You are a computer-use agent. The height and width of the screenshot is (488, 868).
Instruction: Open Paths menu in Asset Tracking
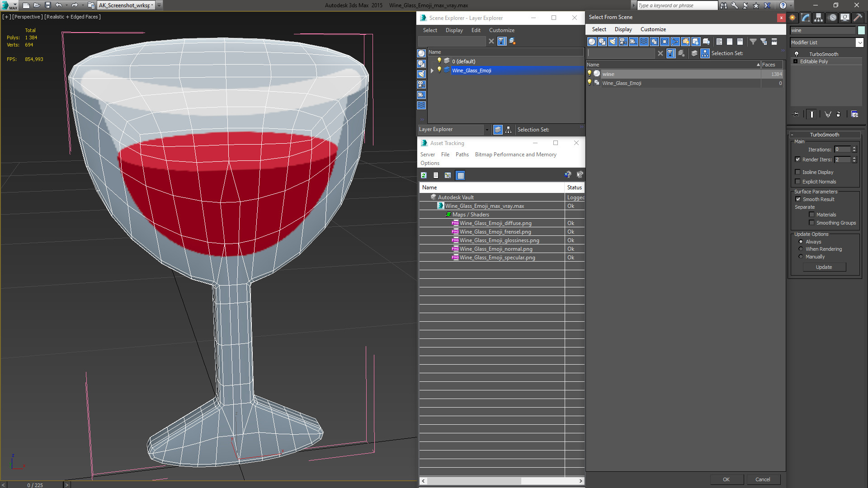click(x=462, y=155)
